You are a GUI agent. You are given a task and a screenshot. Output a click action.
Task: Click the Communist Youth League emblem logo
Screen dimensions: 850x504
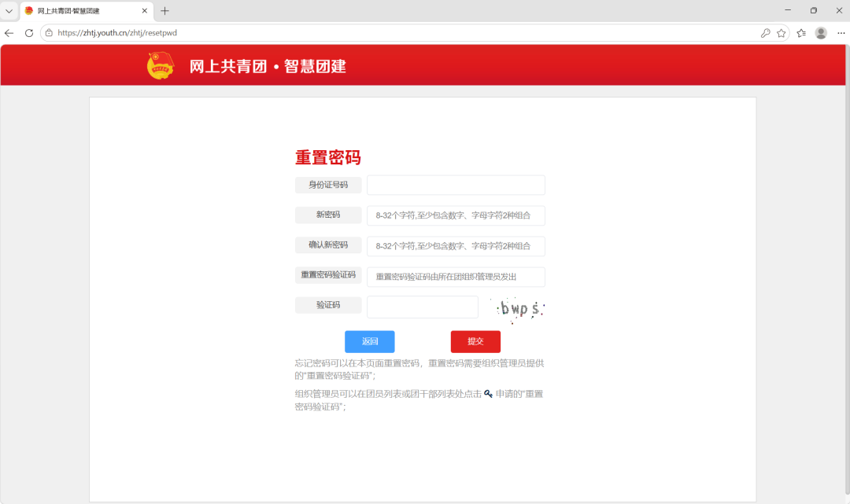coord(161,65)
